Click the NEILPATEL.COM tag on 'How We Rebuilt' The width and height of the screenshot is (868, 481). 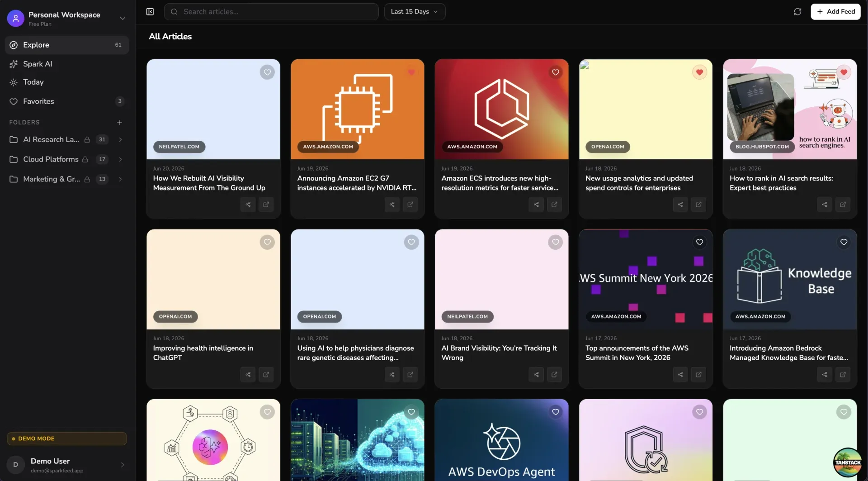(179, 147)
